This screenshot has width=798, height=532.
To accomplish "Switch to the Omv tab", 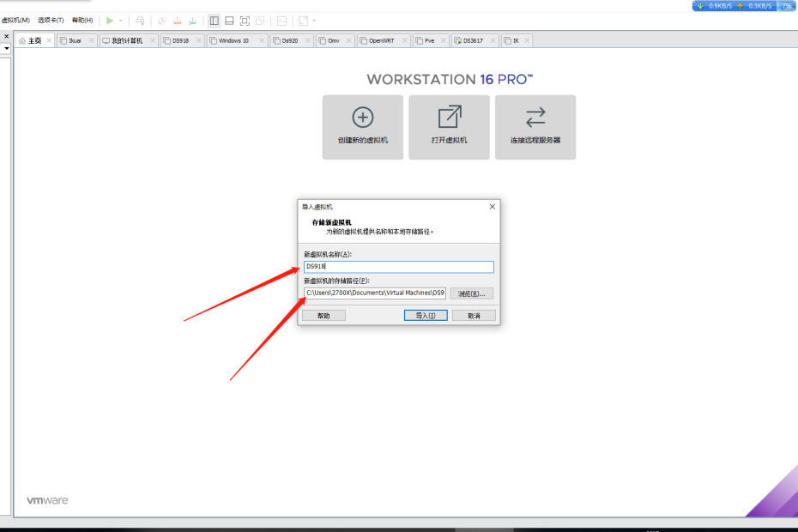I will coord(333,40).
